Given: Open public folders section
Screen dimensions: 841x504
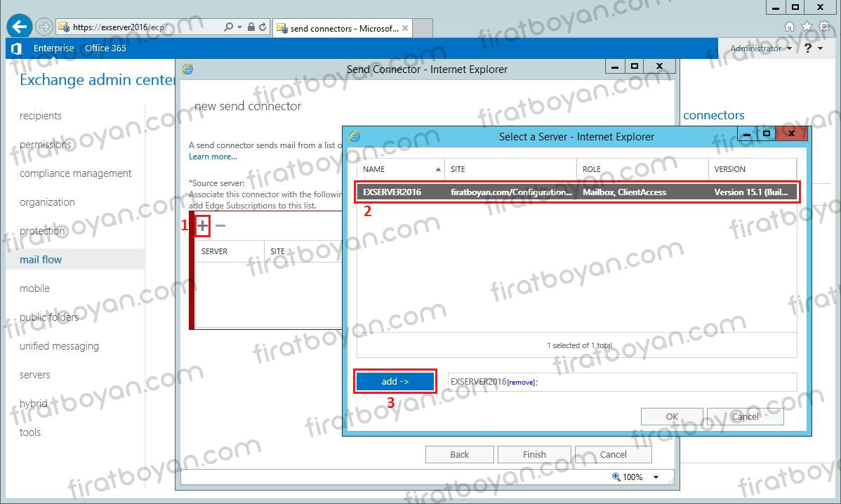Looking at the screenshot, I should point(49,317).
